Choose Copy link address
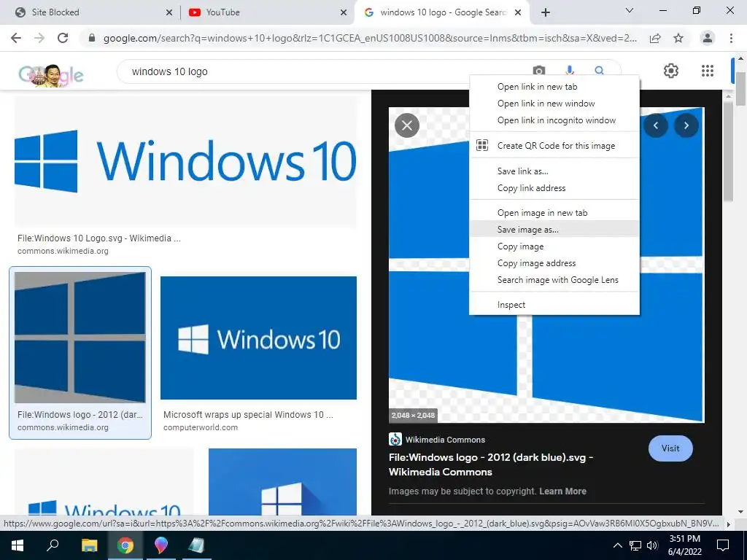 click(554, 187)
